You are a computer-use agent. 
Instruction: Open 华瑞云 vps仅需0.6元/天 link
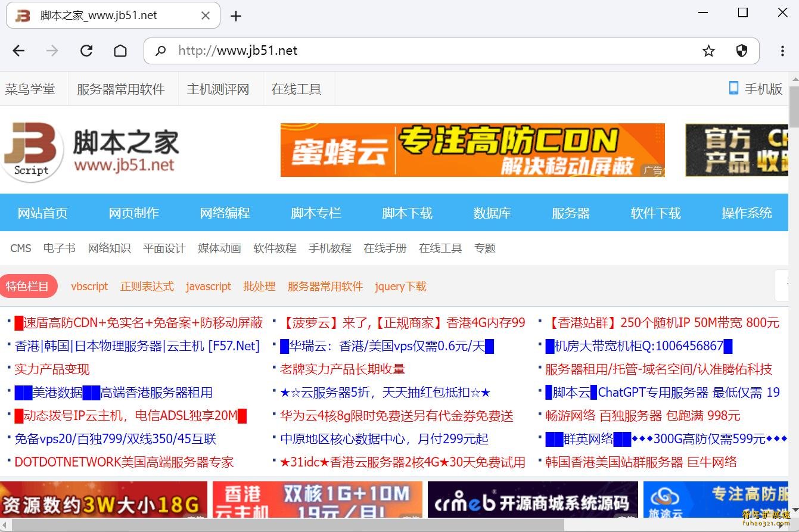(x=387, y=346)
